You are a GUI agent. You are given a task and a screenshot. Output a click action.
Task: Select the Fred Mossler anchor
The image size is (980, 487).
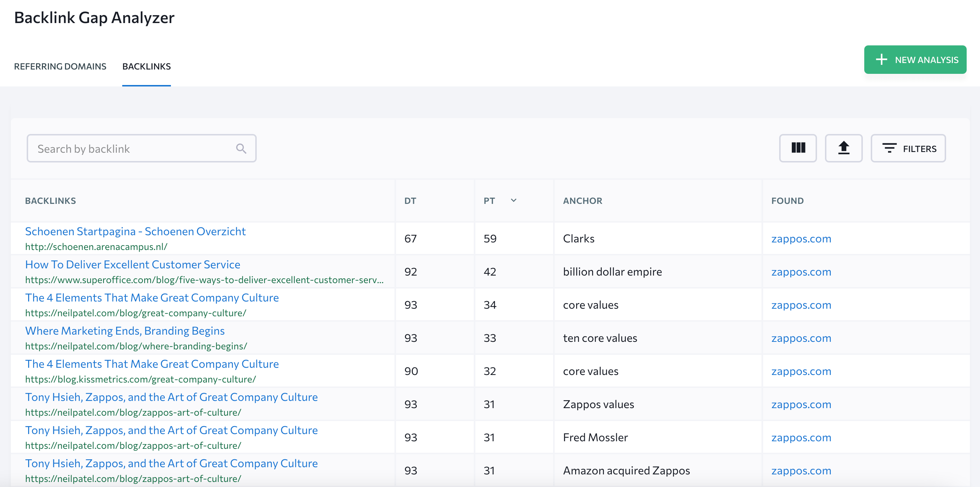click(x=595, y=437)
